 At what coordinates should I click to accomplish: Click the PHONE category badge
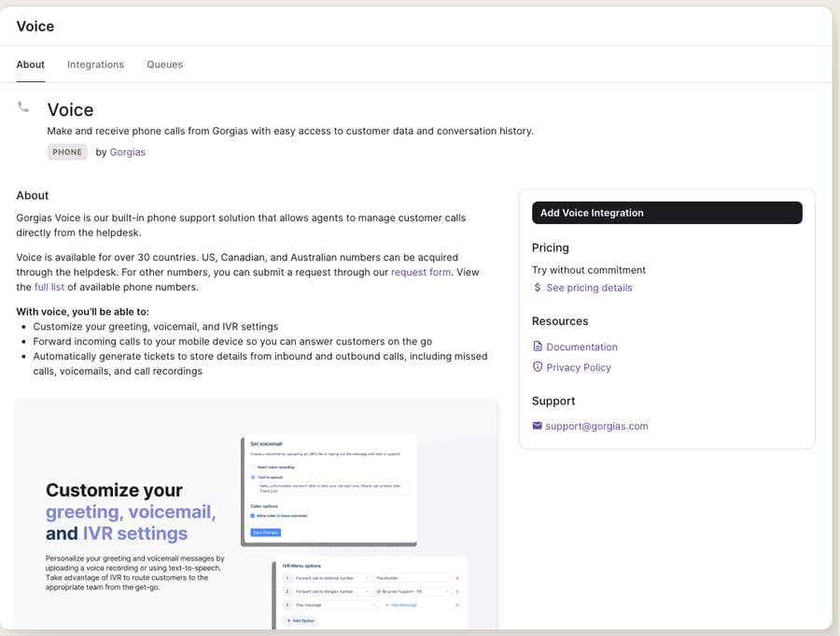pyautogui.click(x=67, y=152)
